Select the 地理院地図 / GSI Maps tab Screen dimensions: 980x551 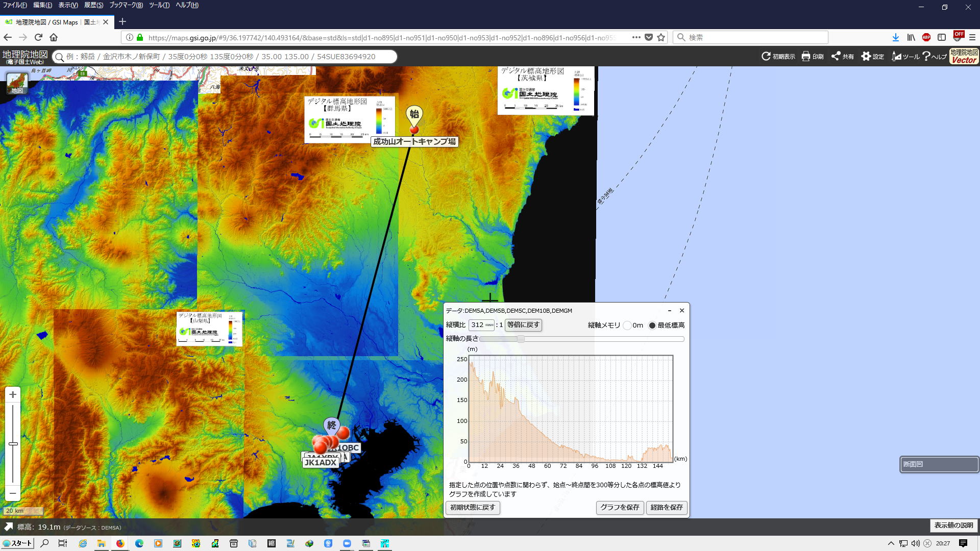point(56,22)
